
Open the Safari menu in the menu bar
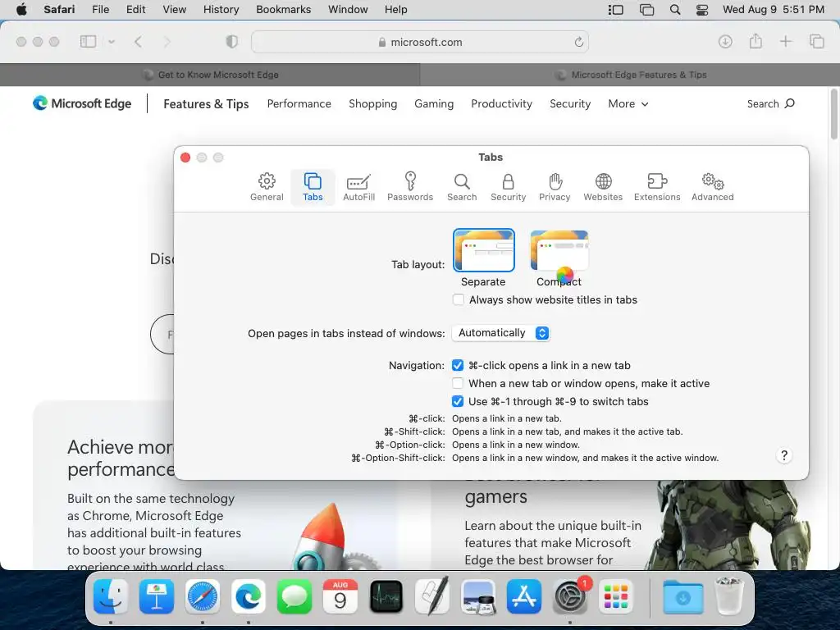tap(59, 9)
